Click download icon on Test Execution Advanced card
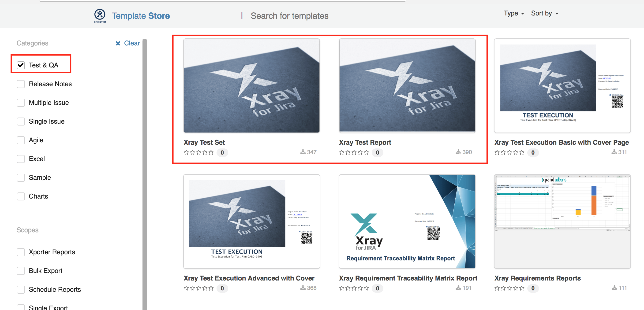Viewport: 644px width, 310px height. [303, 288]
